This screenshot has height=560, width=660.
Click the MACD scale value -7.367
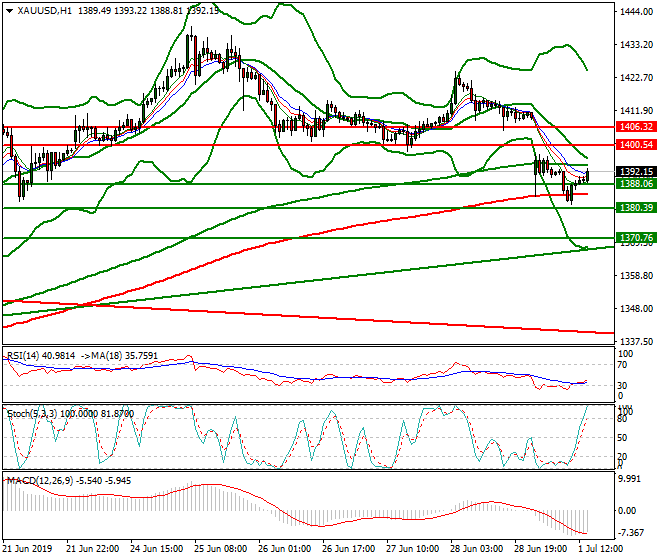630,533
